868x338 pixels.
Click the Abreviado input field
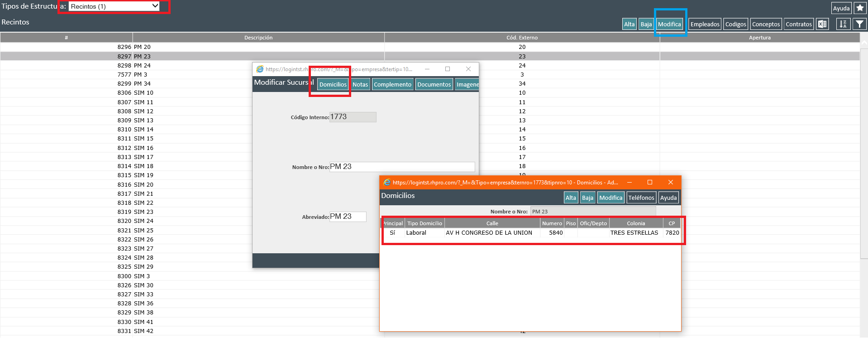pyautogui.click(x=348, y=217)
